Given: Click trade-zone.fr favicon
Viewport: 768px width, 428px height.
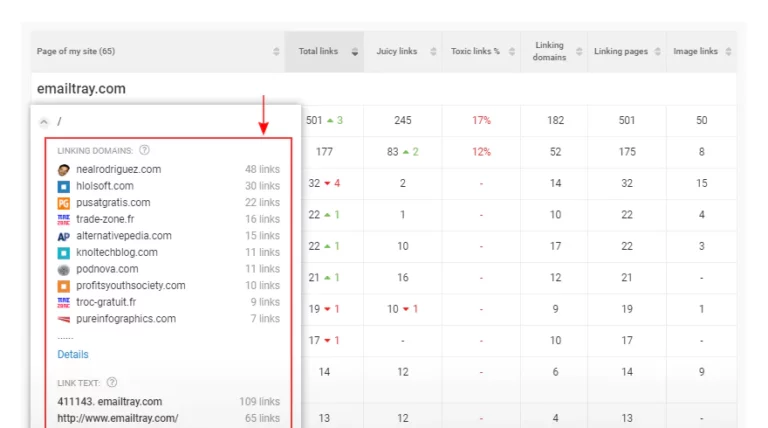Looking at the screenshot, I should (64, 219).
